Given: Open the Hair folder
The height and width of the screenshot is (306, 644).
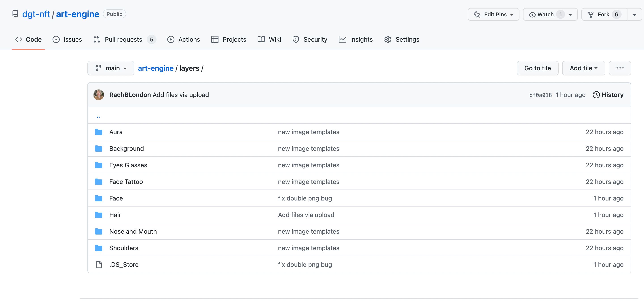Looking at the screenshot, I should (x=114, y=214).
